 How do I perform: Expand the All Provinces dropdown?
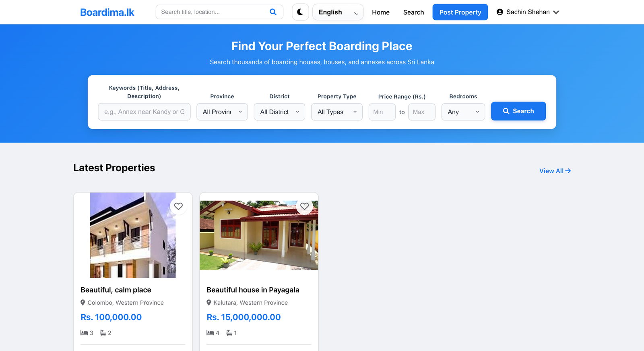tap(222, 112)
